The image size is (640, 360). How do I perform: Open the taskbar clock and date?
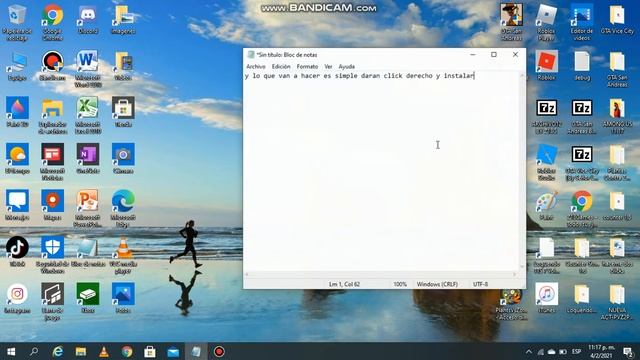tap(601, 351)
